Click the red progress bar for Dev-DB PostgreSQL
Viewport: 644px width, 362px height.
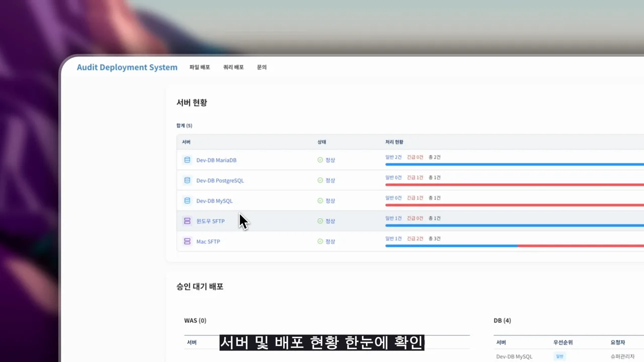coord(515,185)
